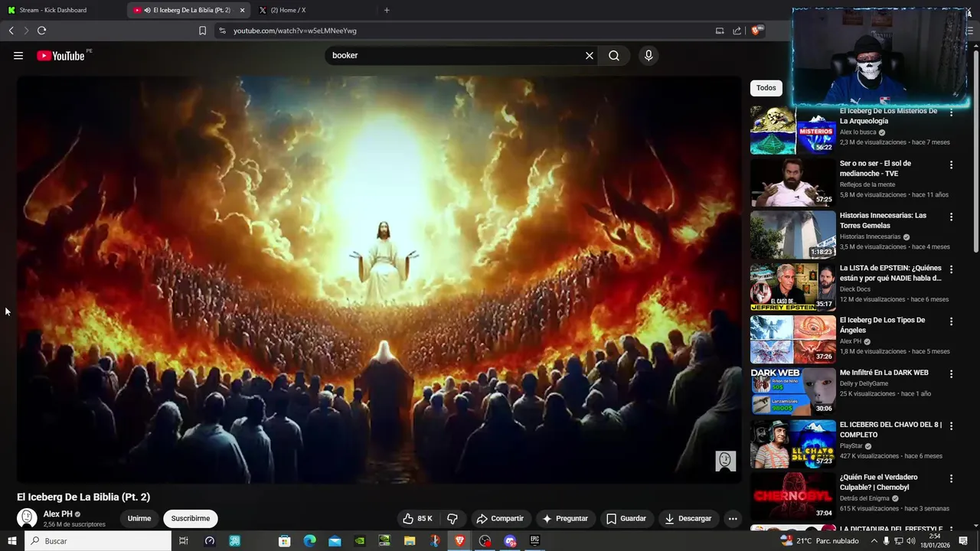Switch to Home / X tab

click(x=288, y=10)
